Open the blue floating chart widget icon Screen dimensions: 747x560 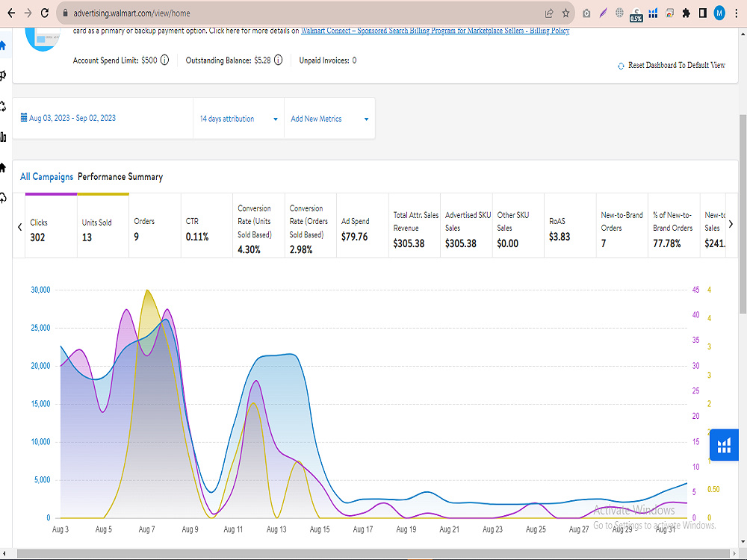tap(724, 445)
